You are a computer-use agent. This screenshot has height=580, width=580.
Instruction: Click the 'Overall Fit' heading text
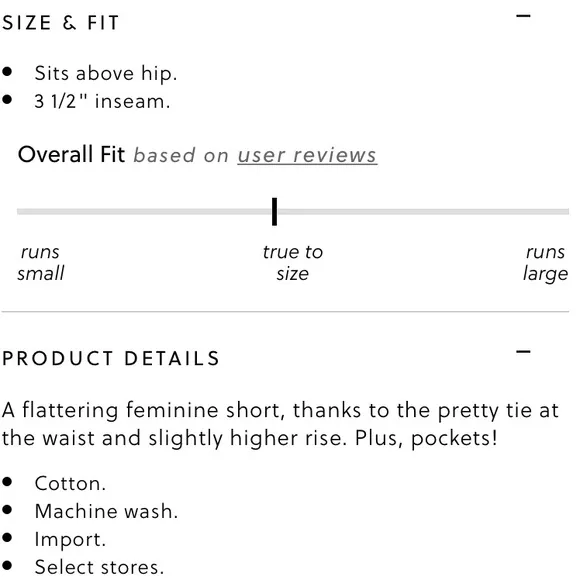[71, 154]
